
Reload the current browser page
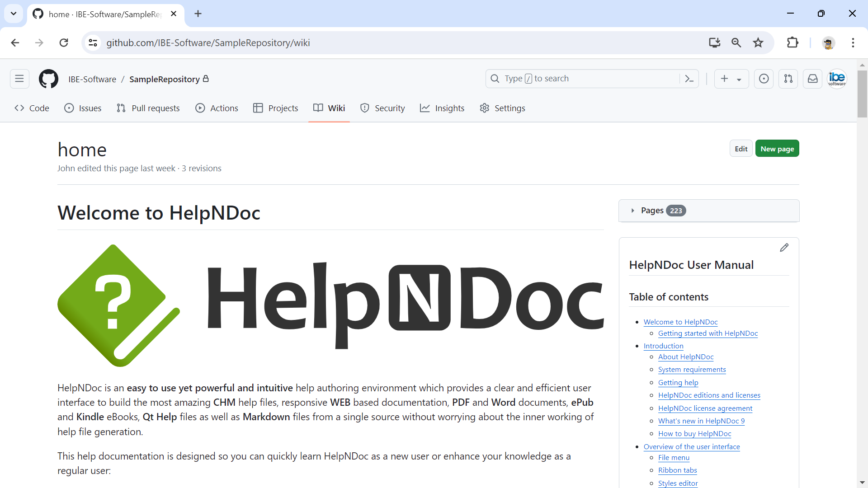(64, 42)
